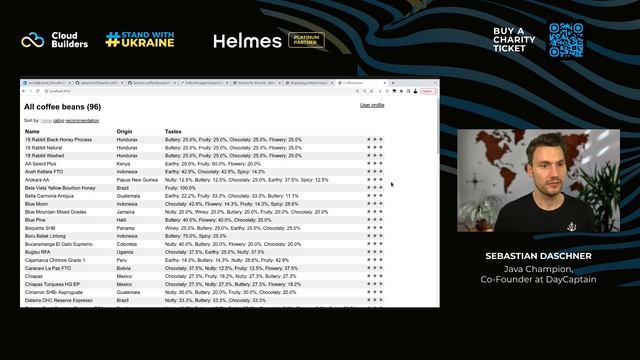Give Caranavi La Paz FTO two stars
Screen dimensions: 640x360
click(375, 268)
